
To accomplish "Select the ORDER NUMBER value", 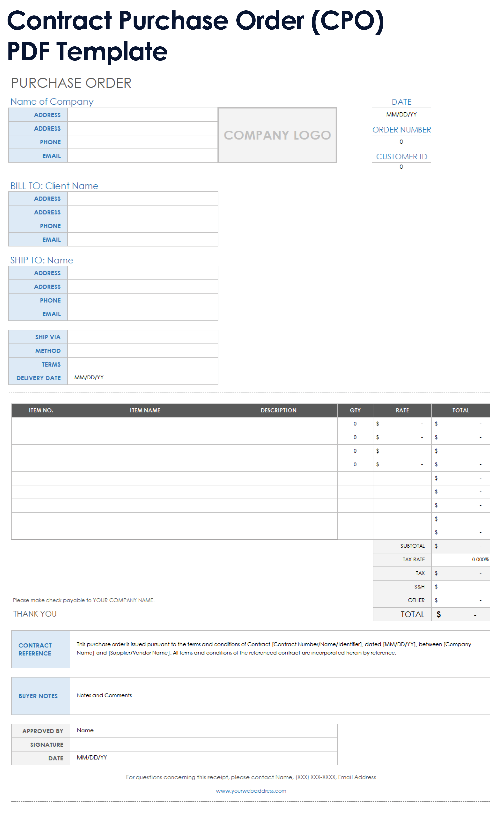I will 401,142.
